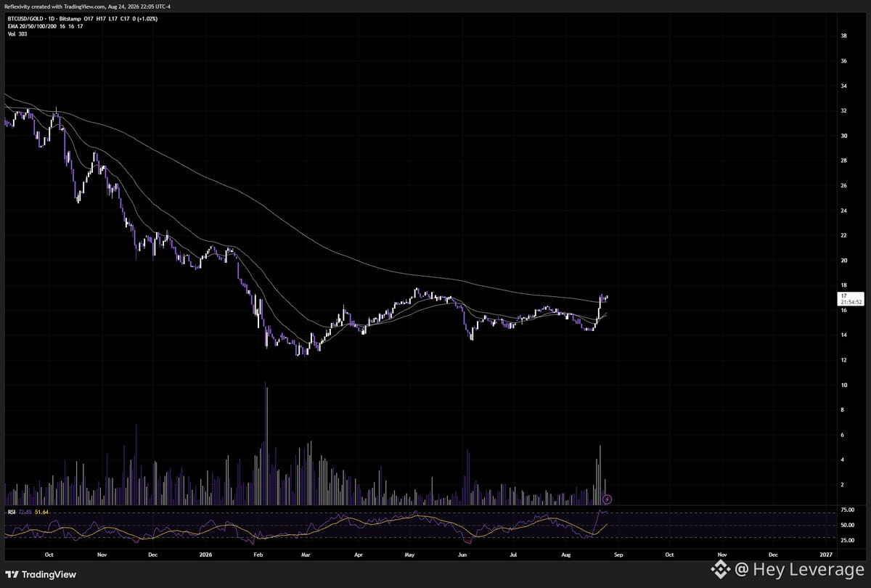Image resolution: width=871 pixels, height=588 pixels.
Task: Select the Vol 303 indicator legend
Action: [17, 33]
